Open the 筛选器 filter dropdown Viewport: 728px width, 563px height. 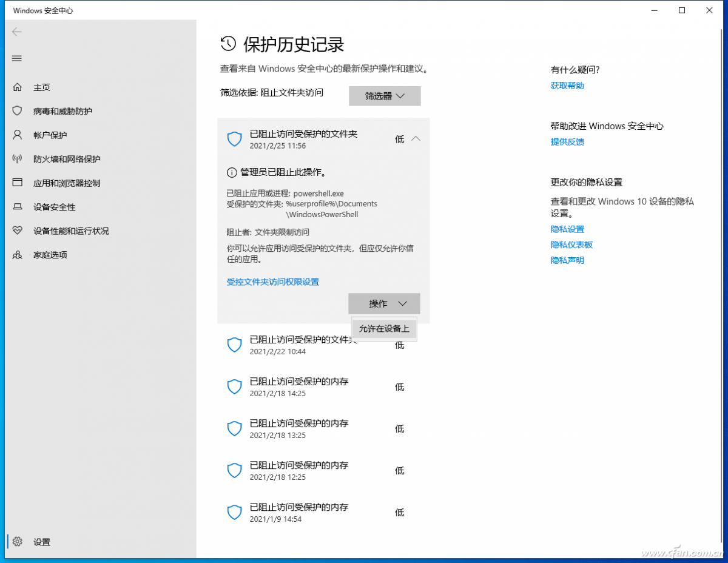(x=385, y=96)
